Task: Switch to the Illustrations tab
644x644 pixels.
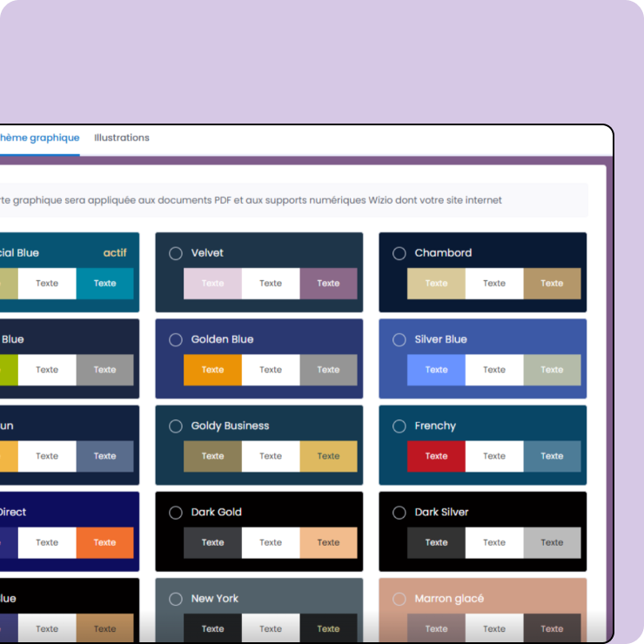Action: [x=122, y=138]
